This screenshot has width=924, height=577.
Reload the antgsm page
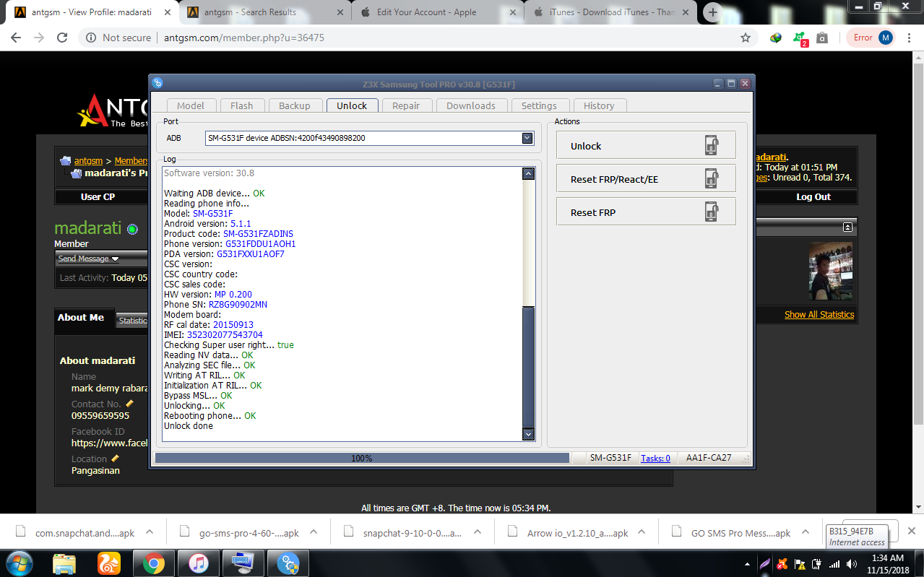tap(62, 38)
